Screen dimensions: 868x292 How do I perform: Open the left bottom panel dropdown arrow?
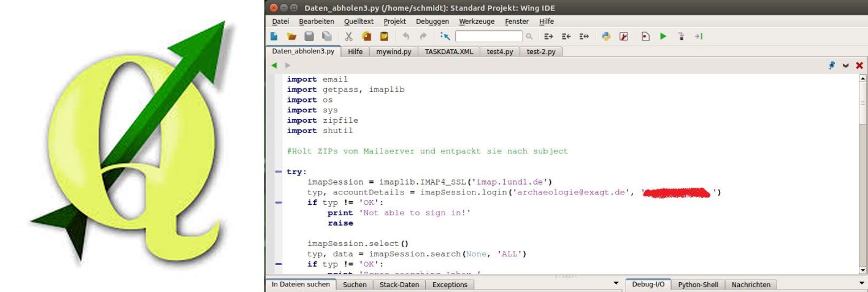616,285
